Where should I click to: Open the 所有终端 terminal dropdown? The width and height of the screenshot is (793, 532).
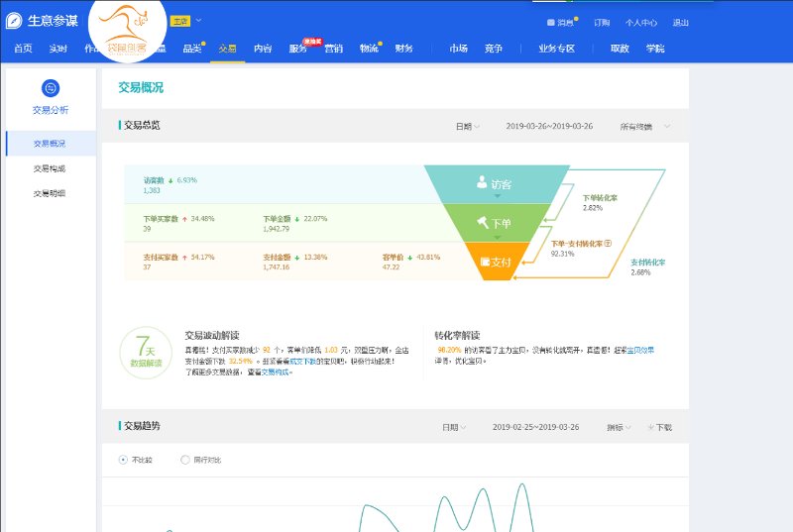coord(645,126)
